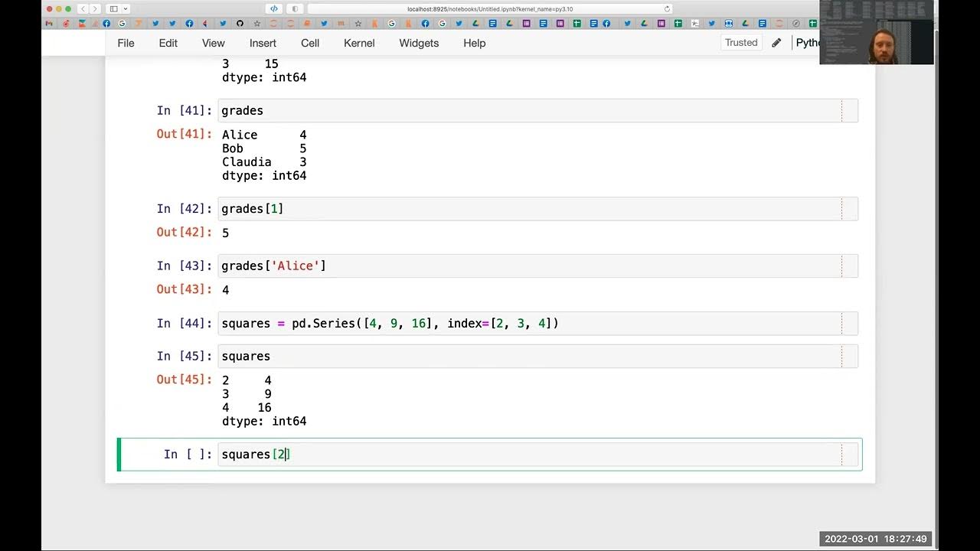This screenshot has width=980, height=551.
Task: Click the output value 5 under Out[42]
Action: (225, 233)
